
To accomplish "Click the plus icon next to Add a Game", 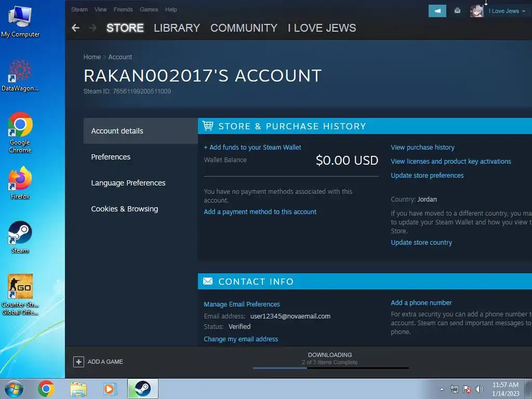I will tap(78, 362).
